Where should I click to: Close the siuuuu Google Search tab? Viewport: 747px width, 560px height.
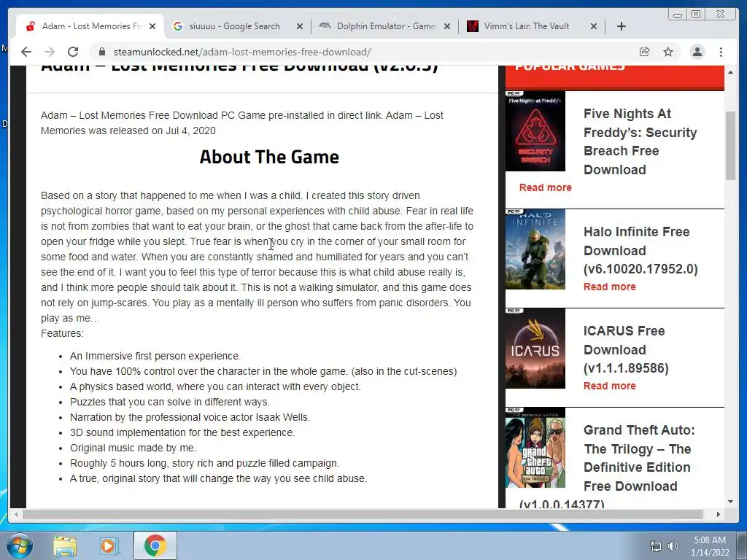point(300,26)
